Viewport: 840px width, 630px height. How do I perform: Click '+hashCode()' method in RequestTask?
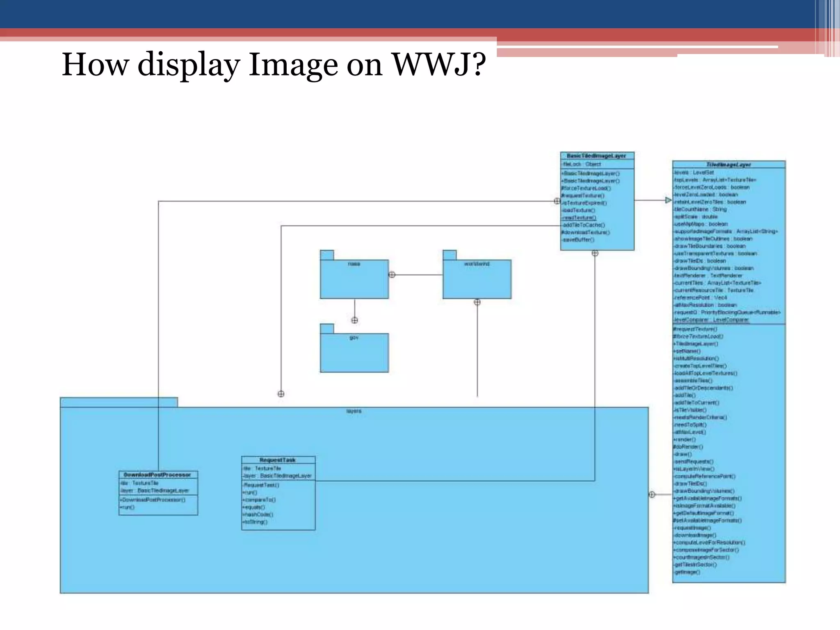[258, 514]
